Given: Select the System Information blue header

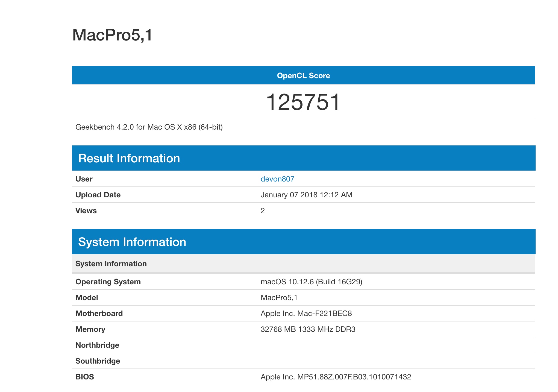Looking at the screenshot, I should tap(304, 242).
